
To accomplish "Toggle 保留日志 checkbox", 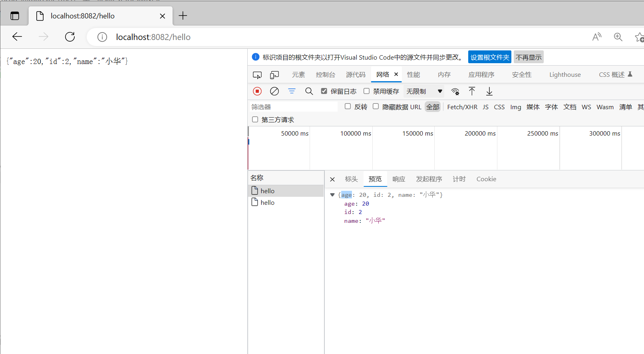I will pos(324,91).
